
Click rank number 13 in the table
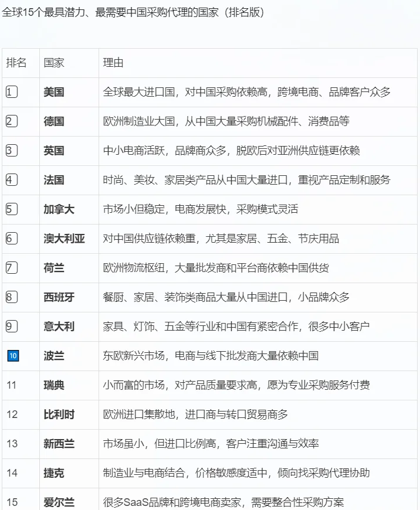pos(12,444)
